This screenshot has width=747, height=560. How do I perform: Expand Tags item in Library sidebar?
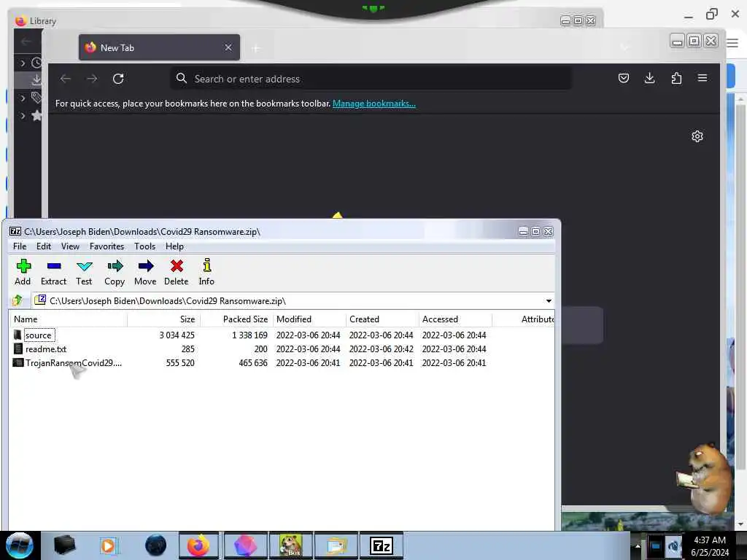point(23,98)
